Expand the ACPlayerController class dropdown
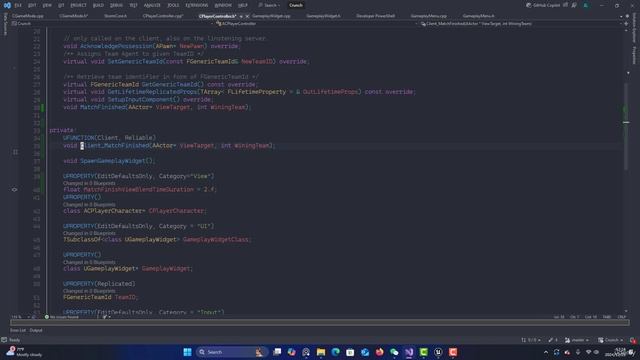This screenshot has height=360, width=640. (416, 24)
